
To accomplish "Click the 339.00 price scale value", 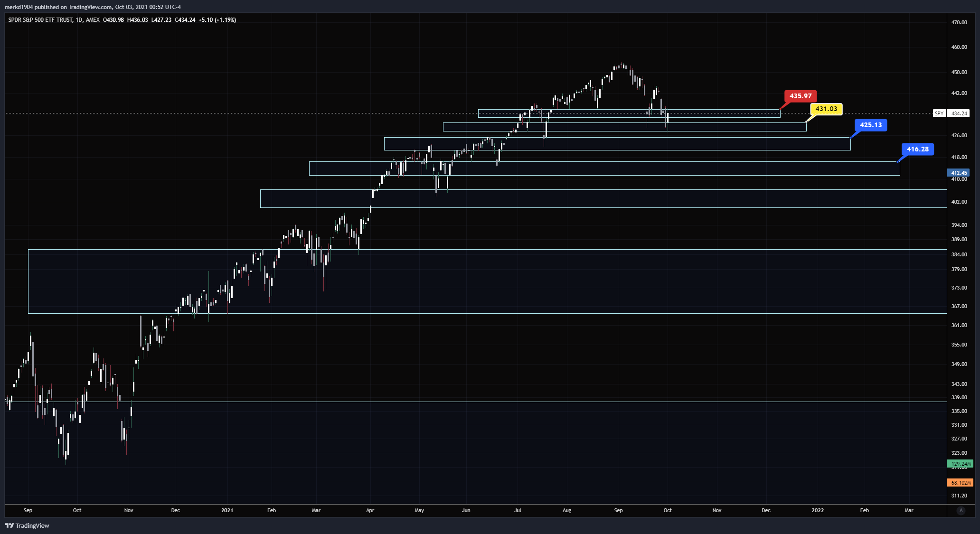I will 959,397.
